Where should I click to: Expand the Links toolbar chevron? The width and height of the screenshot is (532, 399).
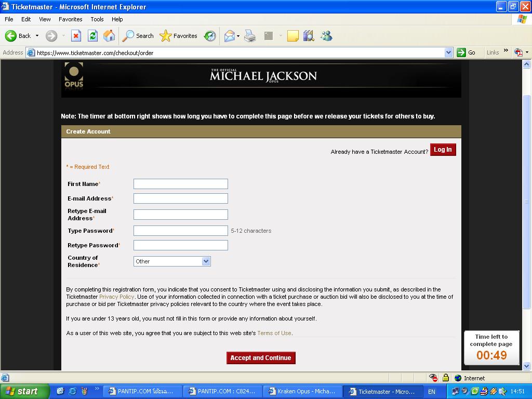pyautogui.click(x=506, y=50)
